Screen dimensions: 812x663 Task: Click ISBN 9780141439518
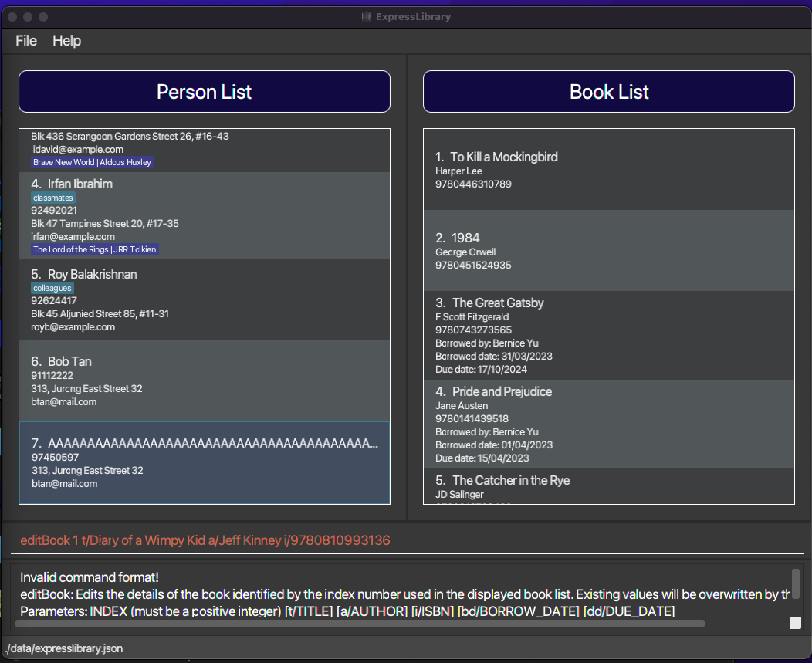point(472,418)
